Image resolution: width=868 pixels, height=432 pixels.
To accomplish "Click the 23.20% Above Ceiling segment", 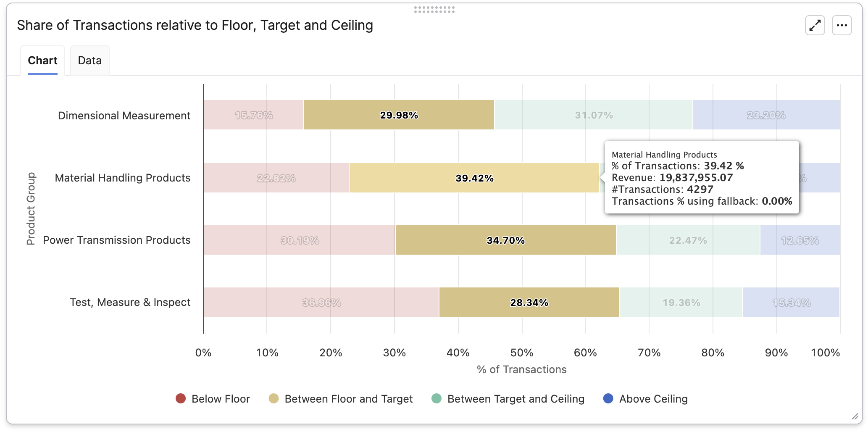I will [766, 115].
